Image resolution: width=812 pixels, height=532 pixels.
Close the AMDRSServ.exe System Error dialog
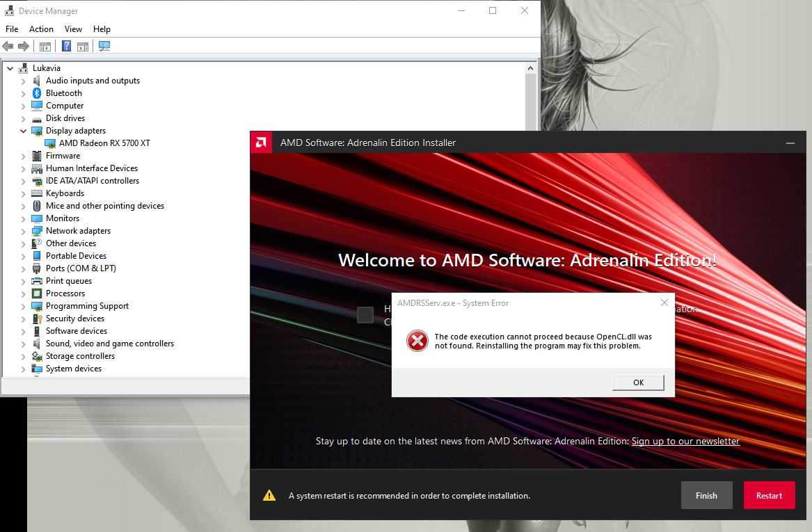(664, 303)
